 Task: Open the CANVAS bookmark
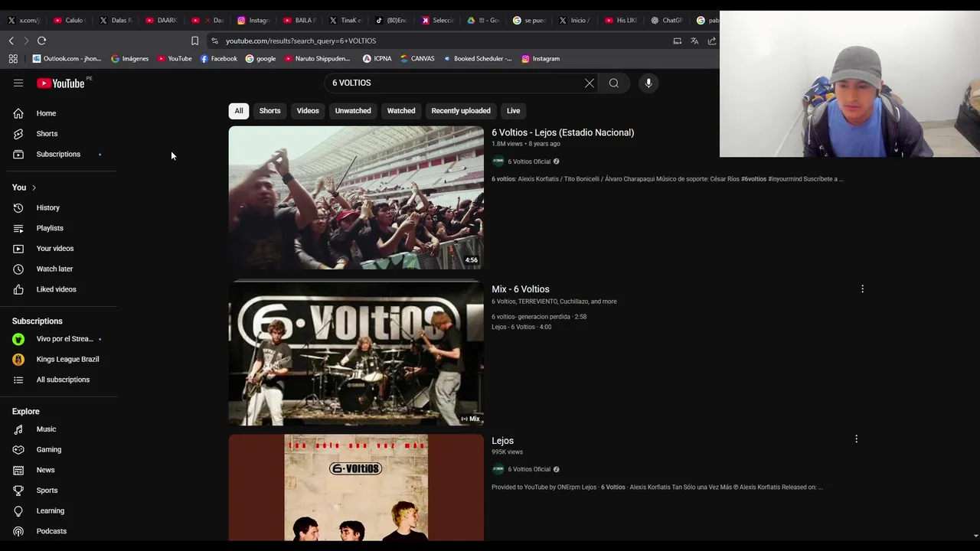coord(417,59)
